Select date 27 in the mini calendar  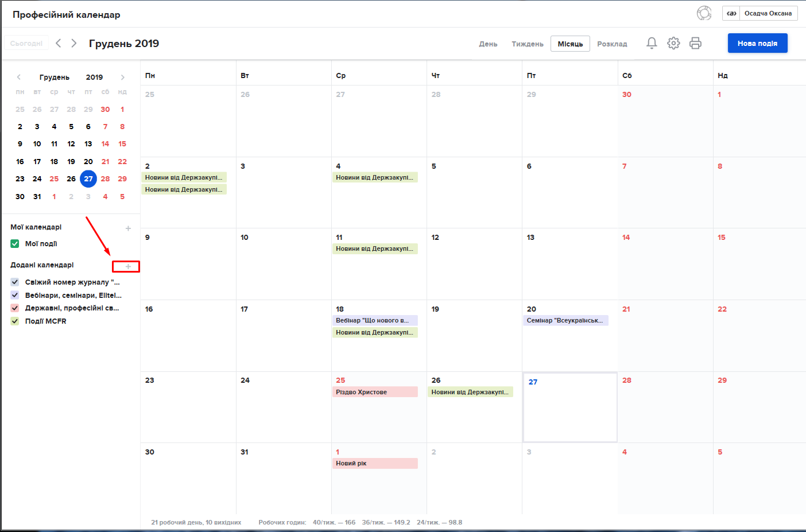coord(88,179)
